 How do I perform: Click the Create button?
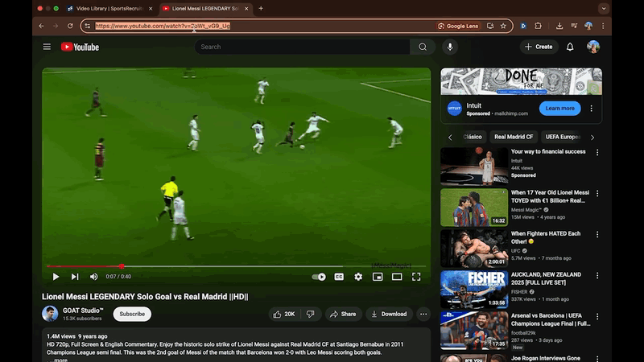[x=539, y=47]
